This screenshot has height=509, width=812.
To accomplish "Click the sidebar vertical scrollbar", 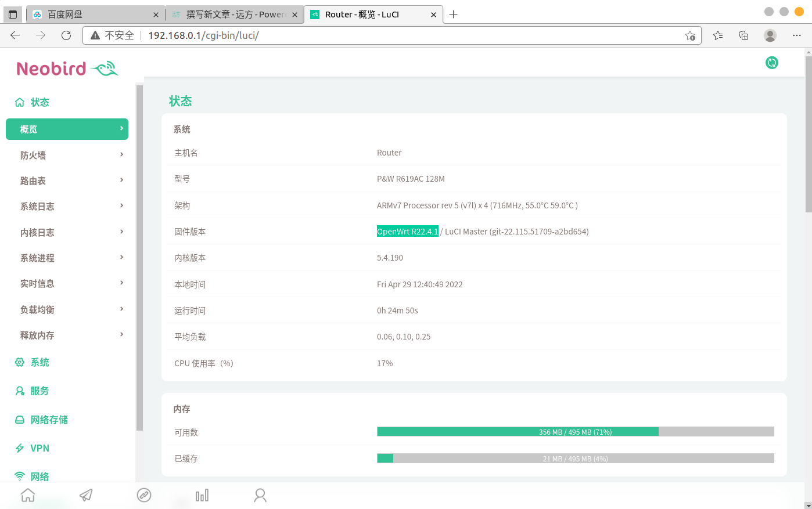I will coord(139,258).
